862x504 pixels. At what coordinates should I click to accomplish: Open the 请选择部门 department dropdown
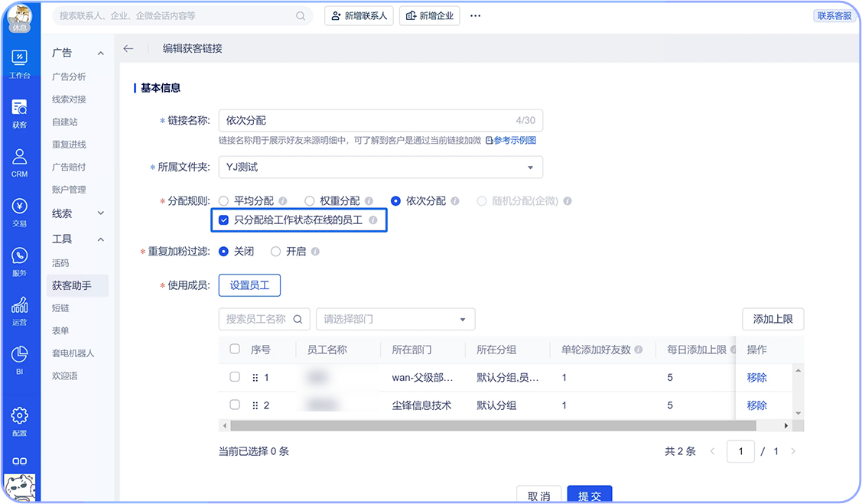click(x=395, y=319)
